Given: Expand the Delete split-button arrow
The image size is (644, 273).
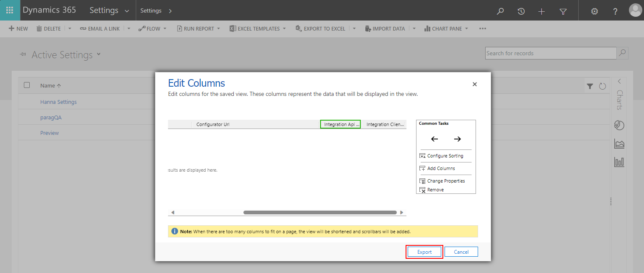Looking at the screenshot, I should [x=70, y=28].
